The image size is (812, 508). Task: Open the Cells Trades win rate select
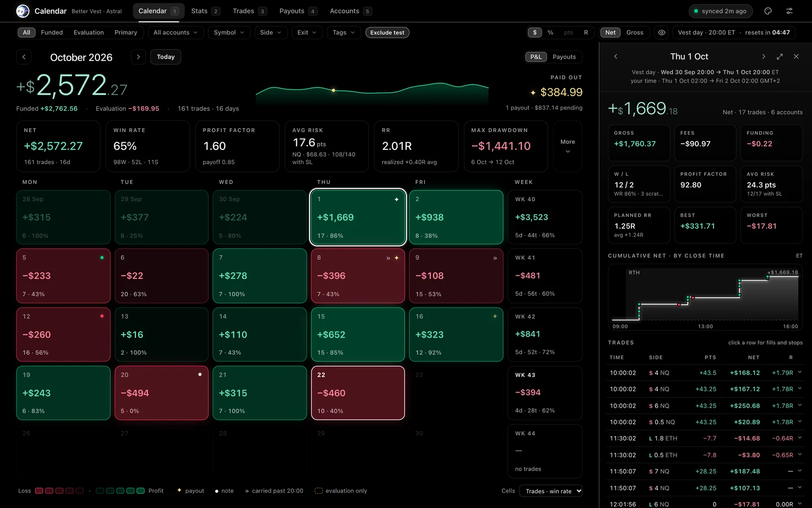click(x=551, y=491)
